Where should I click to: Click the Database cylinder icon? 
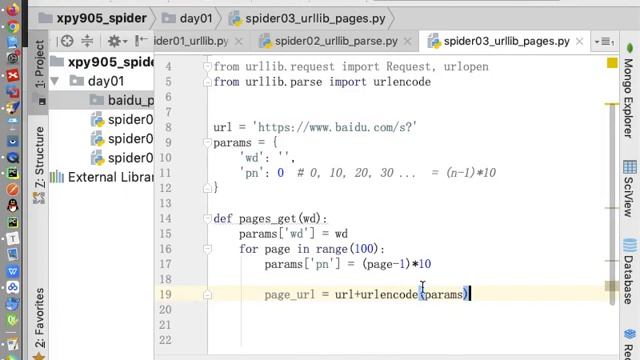tap(629, 245)
